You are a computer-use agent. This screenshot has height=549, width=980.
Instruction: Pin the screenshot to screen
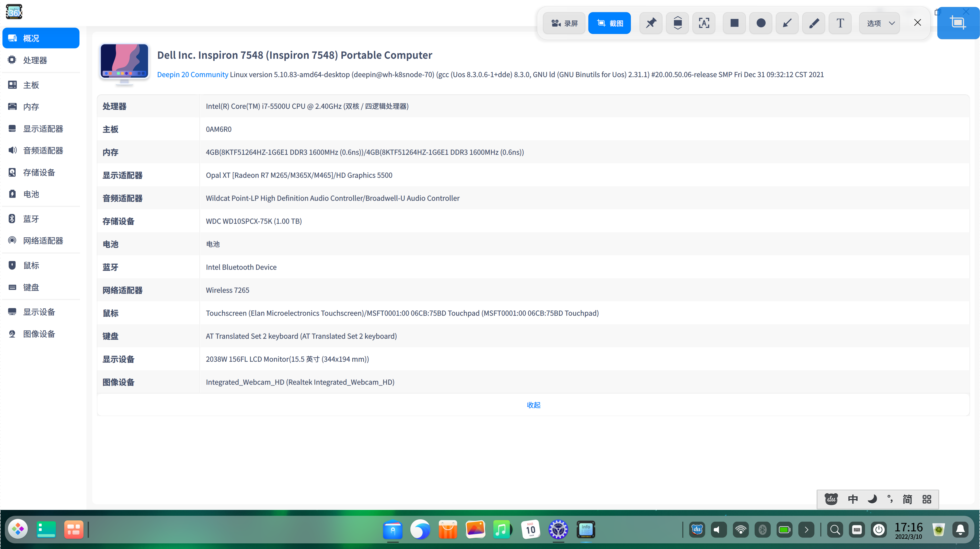tap(651, 23)
